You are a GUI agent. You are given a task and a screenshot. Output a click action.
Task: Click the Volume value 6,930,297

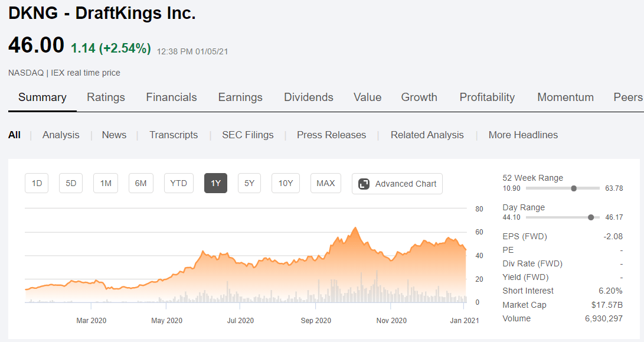coord(604,318)
